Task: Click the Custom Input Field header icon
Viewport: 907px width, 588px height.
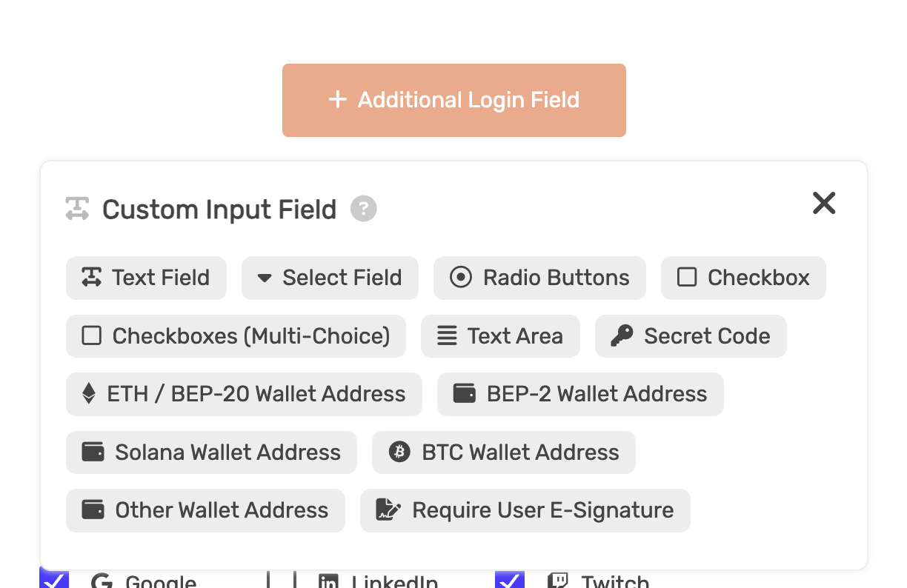Action: tap(77, 209)
